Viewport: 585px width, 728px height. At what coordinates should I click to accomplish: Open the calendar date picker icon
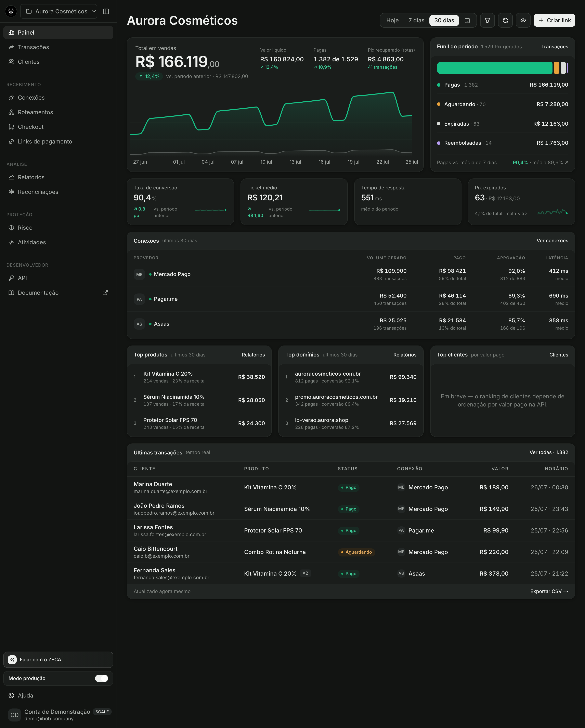[x=467, y=21]
